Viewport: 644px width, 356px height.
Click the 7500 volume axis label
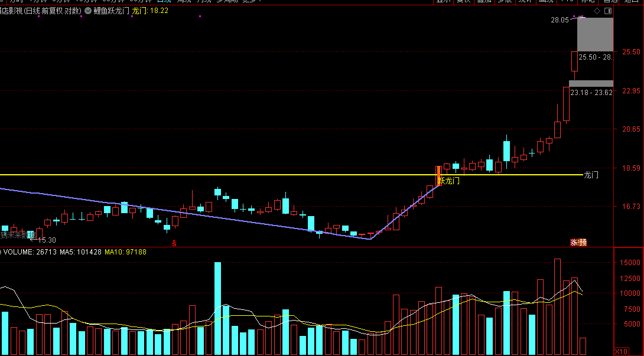pyautogui.click(x=632, y=309)
